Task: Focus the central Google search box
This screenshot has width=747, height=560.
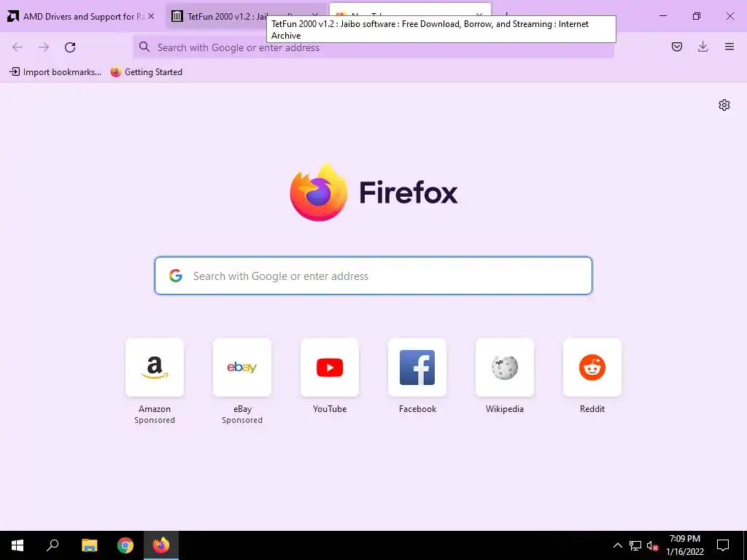Action: [373, 276]
